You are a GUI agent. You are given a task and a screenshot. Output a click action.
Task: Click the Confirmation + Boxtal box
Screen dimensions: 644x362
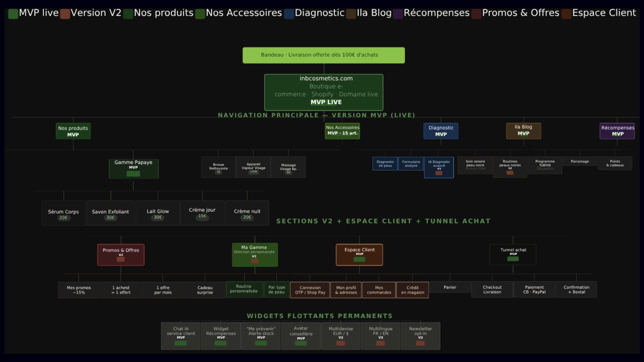click(576, 290)
